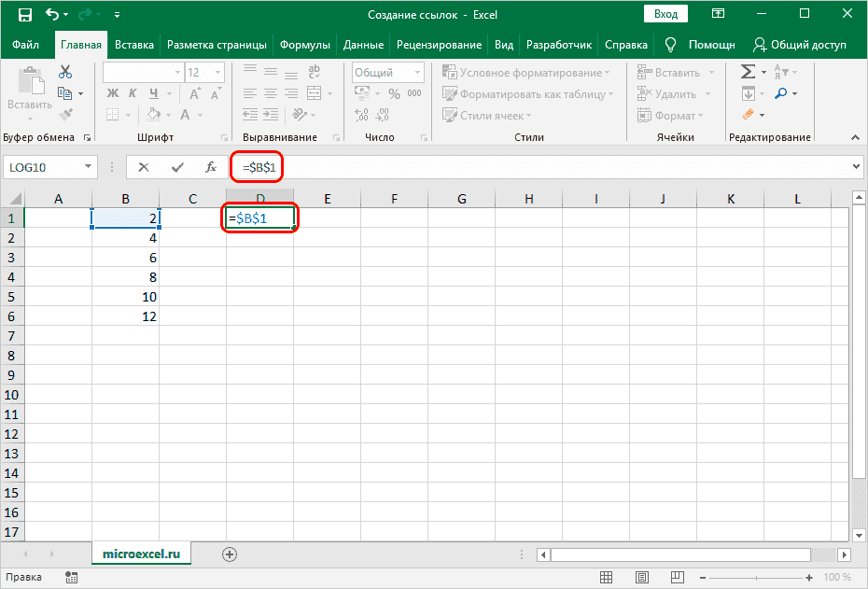Expand the formula bar
Viewport: 868px width, 589px height.
click(857, 167)
